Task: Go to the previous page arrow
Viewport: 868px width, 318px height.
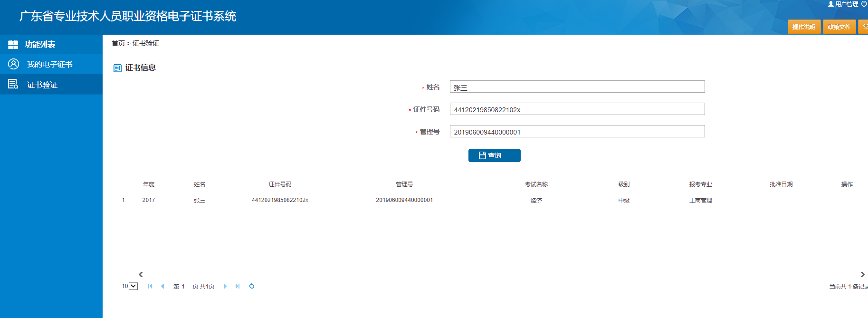Action: tap(162, 286)
